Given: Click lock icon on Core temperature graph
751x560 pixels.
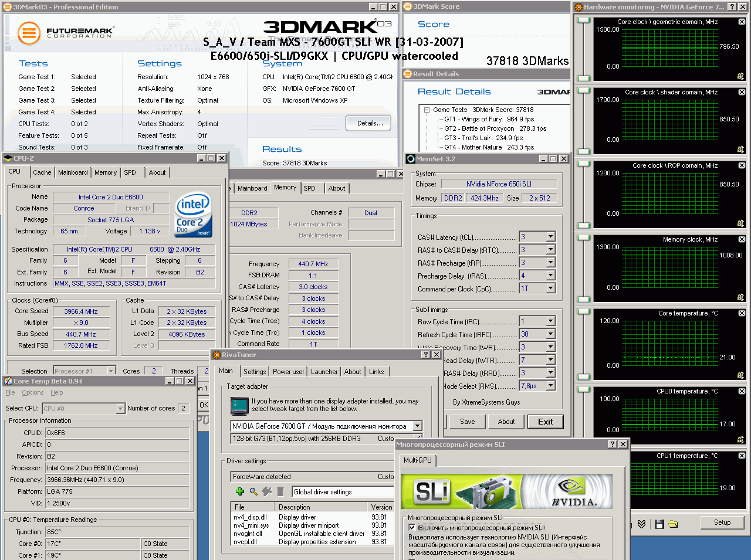Looking at the screenshot, I should [x=740, y=375].
